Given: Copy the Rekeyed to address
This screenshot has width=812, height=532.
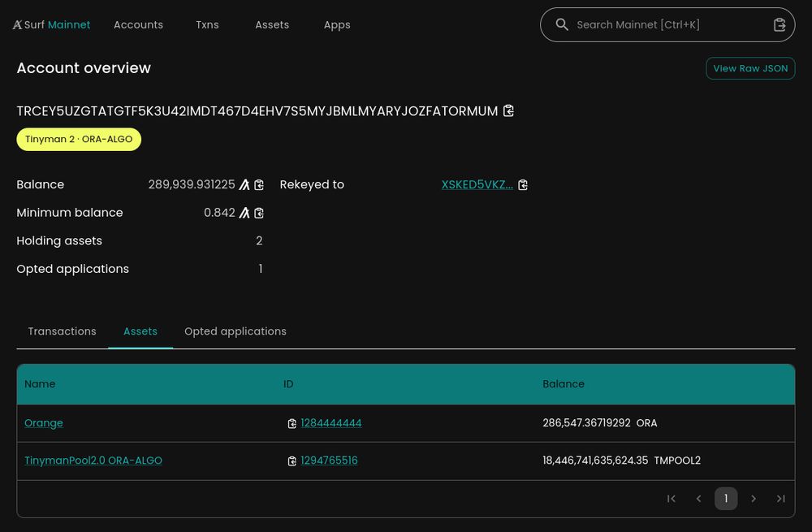Looking at the screenshot, I should coord(522,184).
